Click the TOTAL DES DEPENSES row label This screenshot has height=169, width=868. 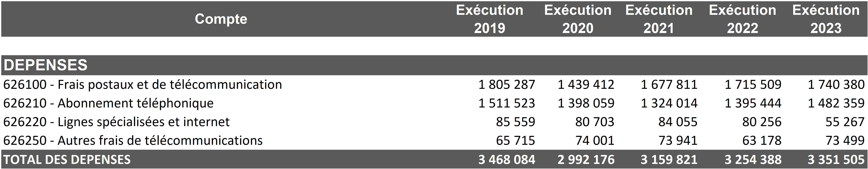click(x=67, y=160)
